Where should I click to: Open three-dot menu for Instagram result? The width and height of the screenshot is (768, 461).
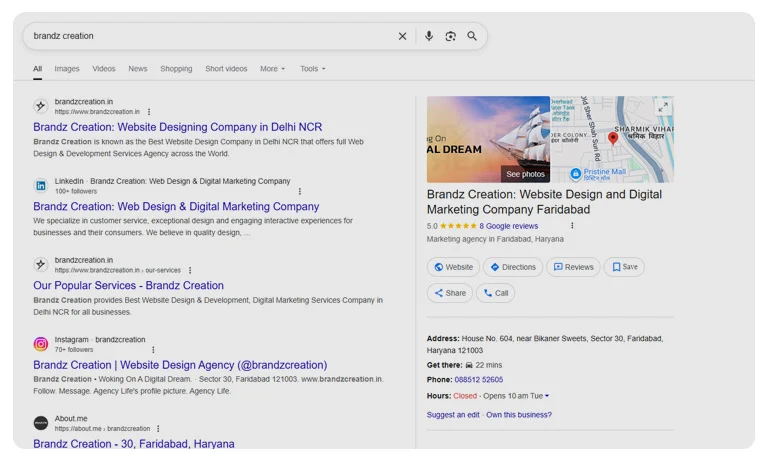click(153, 349)
